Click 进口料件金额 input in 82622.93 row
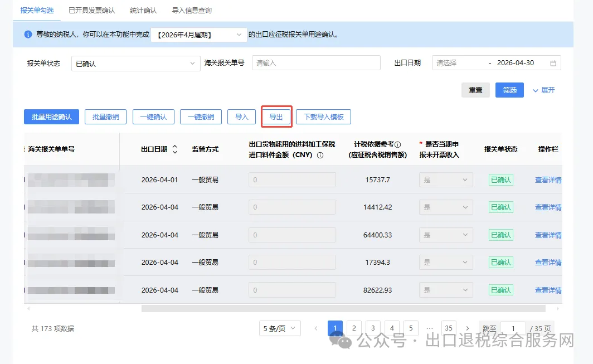The image size is (593, 364). click(x=292, y=290)
